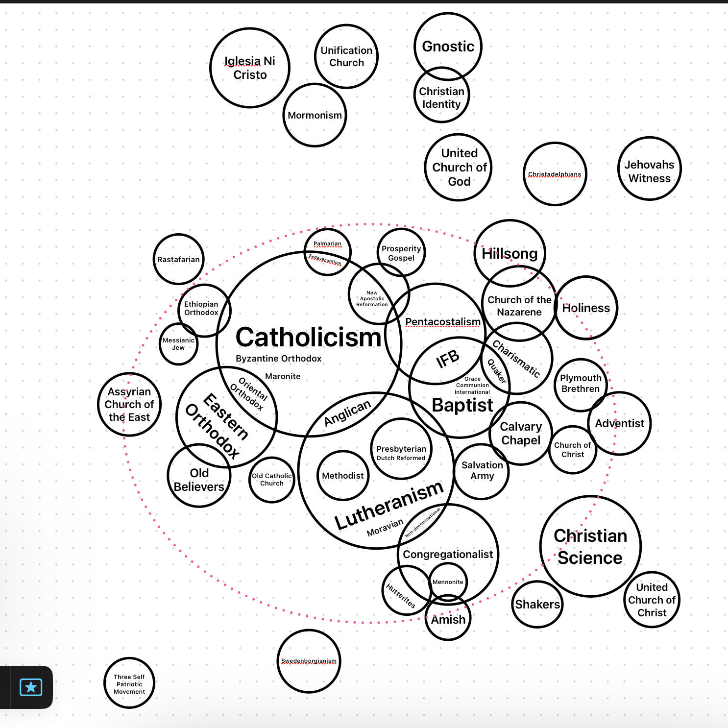Select the Holiness circle
Viewport: 728px width, 728px height.
(586, 308)
